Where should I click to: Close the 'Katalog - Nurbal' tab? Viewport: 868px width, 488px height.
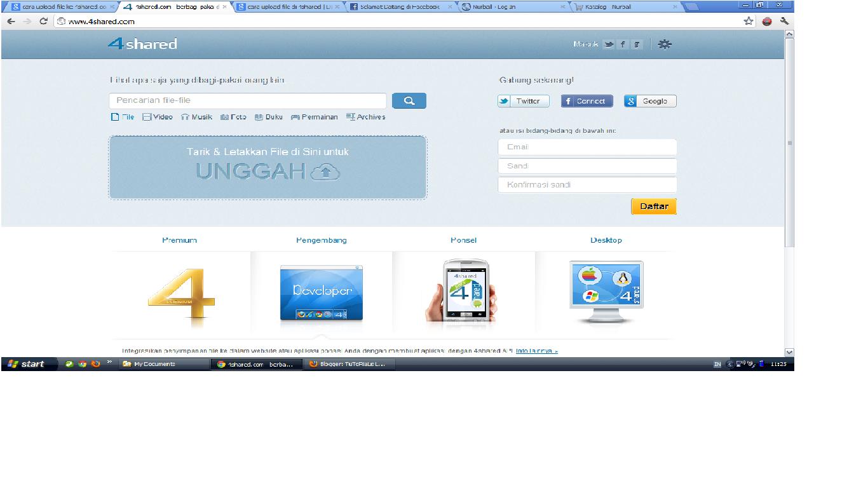pyautogui.click(x=676, y=7)
